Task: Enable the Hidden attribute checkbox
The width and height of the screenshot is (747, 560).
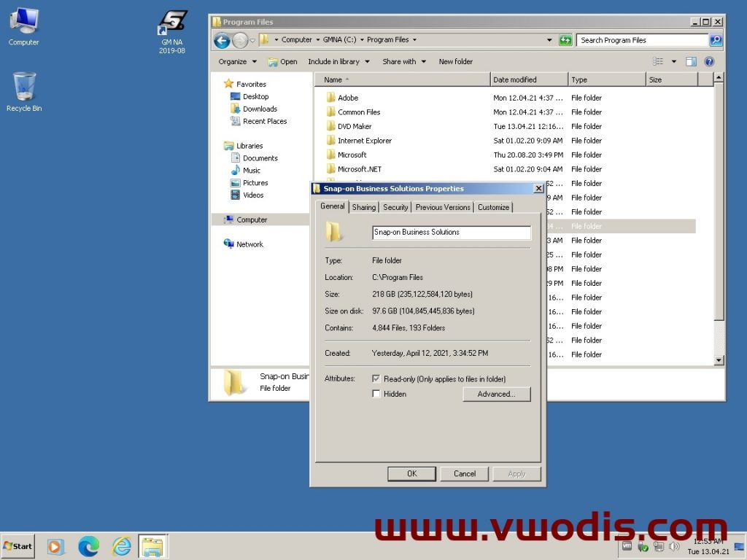Action: (376, 394)
